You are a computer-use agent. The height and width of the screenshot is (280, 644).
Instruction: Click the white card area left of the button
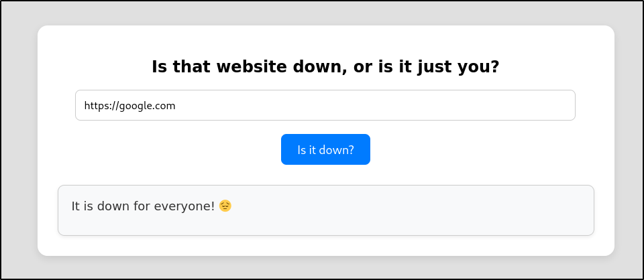coord(168,149)
